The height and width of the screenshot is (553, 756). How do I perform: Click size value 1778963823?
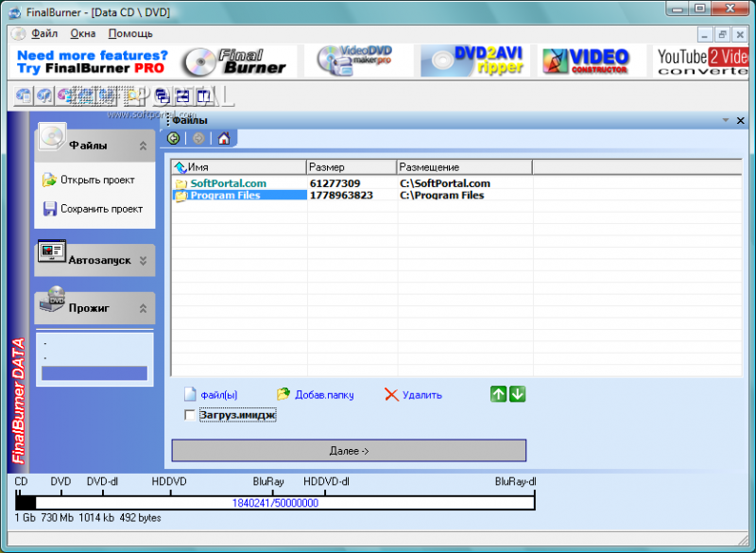pyautogui.click(x=341, y=196)
